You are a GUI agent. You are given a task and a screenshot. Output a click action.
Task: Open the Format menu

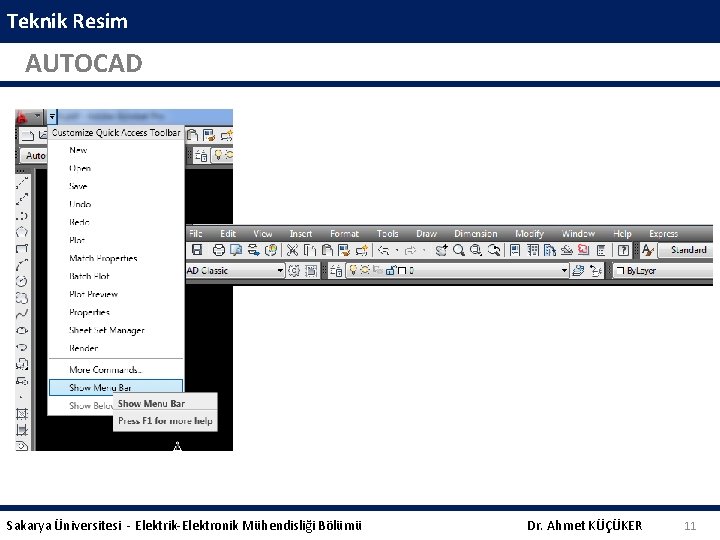tap(344, 234)
